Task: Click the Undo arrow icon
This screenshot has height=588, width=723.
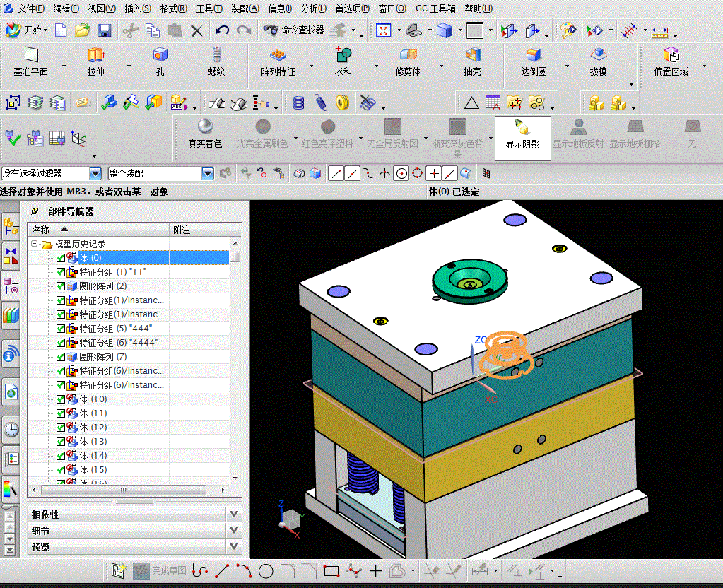Action: tap(222, 30)
